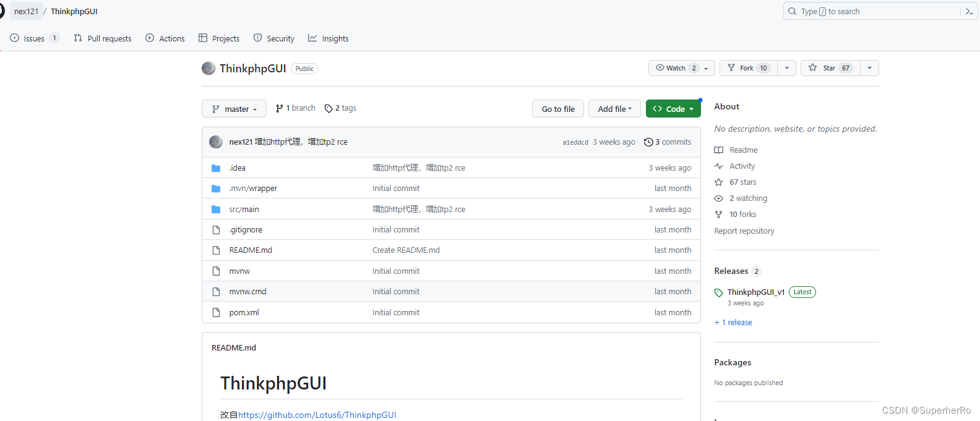Click the commit author avatar
980x421 pixels.
point(216,142)
